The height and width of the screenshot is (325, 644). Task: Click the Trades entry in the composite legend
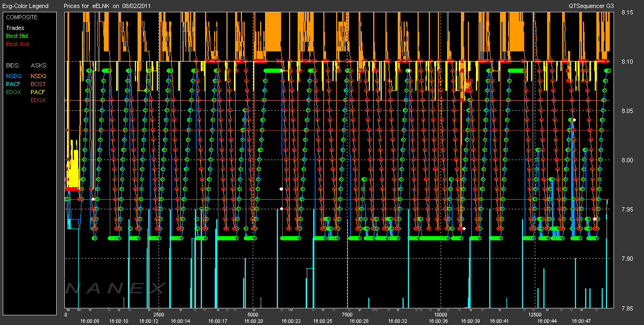(x=14, y=28)
